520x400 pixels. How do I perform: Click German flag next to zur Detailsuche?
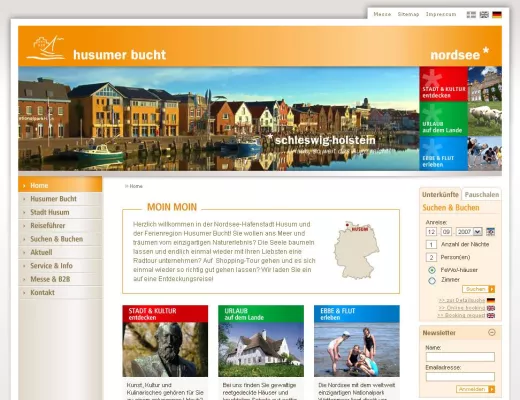(x=491, y=300)
